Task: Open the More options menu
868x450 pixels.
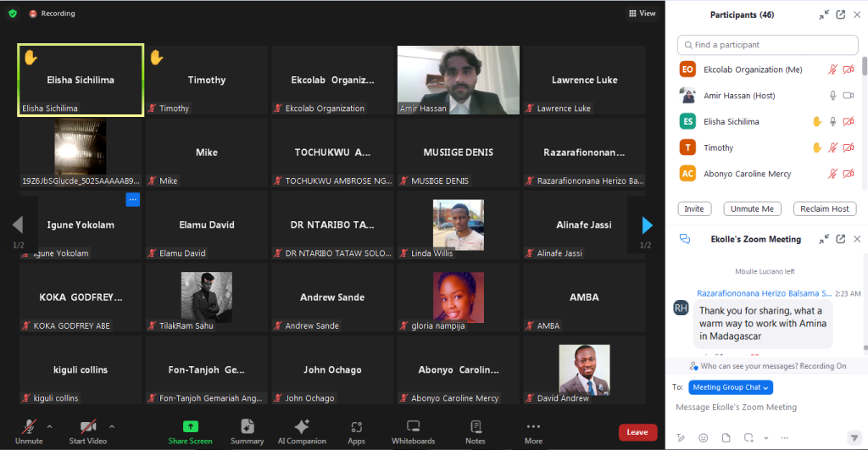Action: click(x=533, y=431)
